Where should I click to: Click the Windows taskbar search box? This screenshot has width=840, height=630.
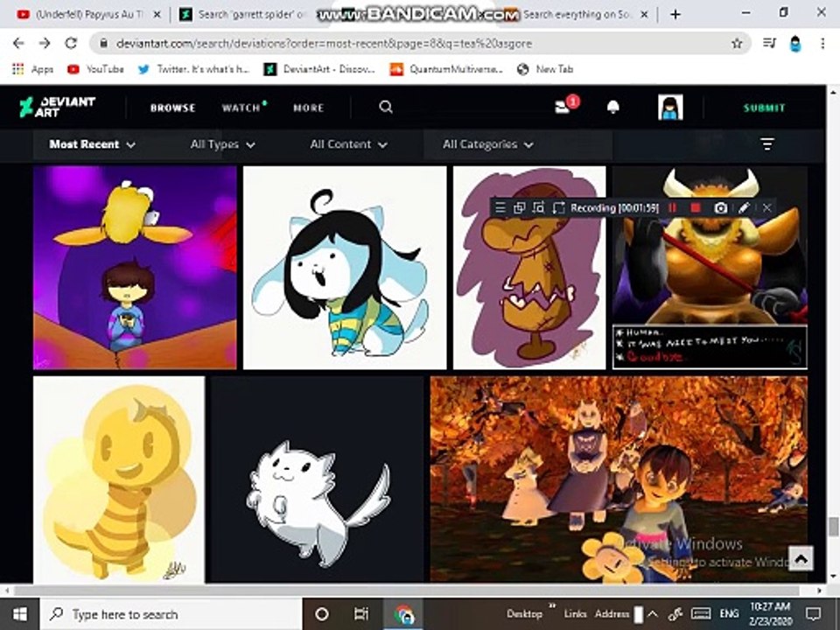pyautogui.click(x=171, y=614)
